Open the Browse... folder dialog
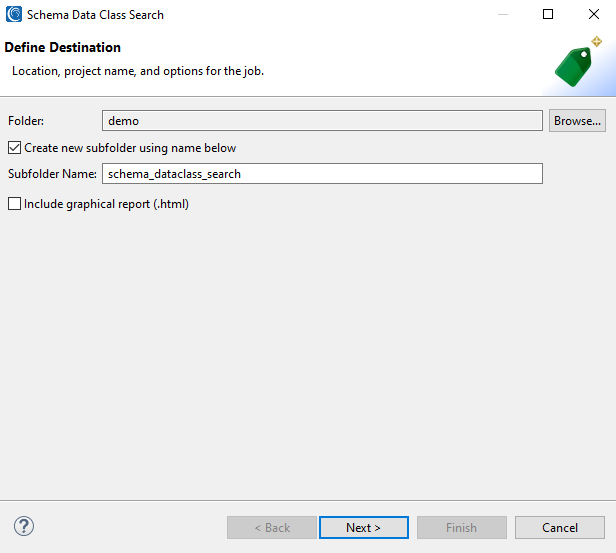This screenshot has width=616, height=553. (577, 121)
